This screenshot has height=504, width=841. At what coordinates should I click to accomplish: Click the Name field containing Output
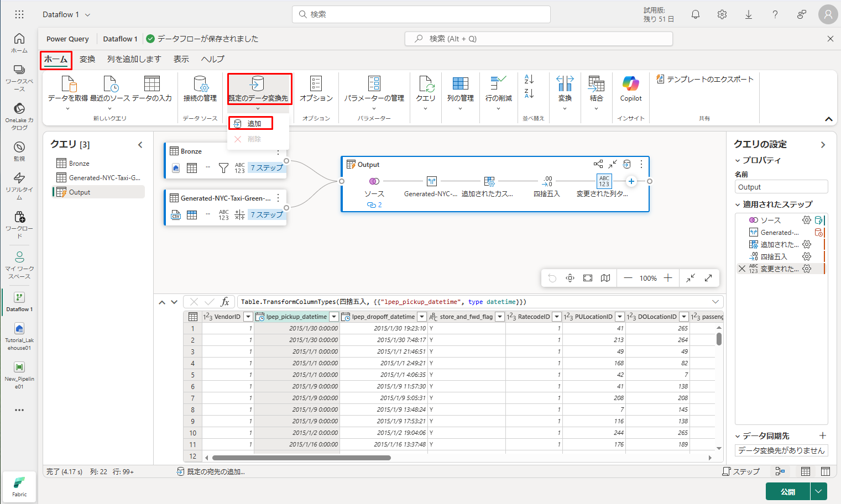click(781, 187)
